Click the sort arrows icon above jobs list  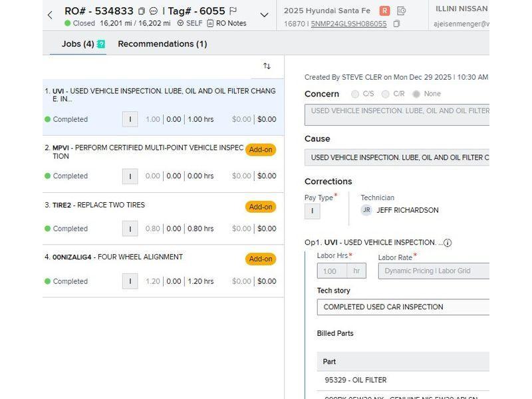tap(267, 66)
